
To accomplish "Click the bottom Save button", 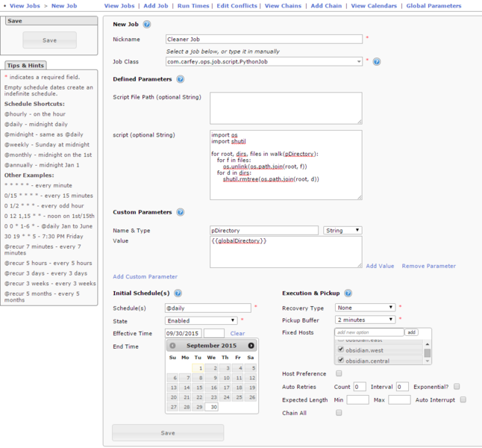I will pyautogui.click(x=168, y=433).
